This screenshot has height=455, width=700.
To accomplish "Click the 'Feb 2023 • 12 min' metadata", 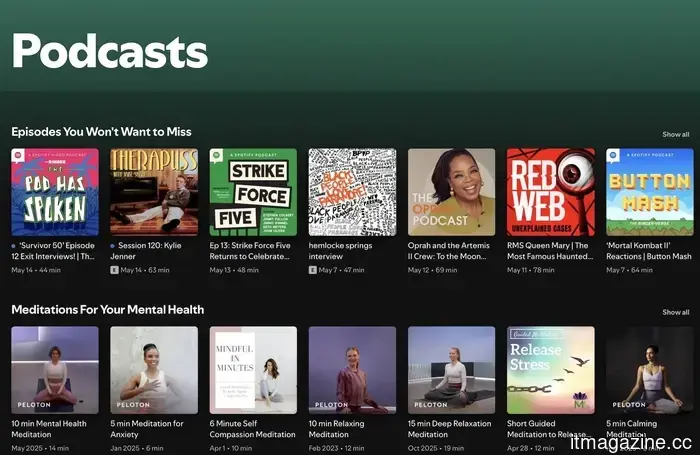I will pos(336,448).
